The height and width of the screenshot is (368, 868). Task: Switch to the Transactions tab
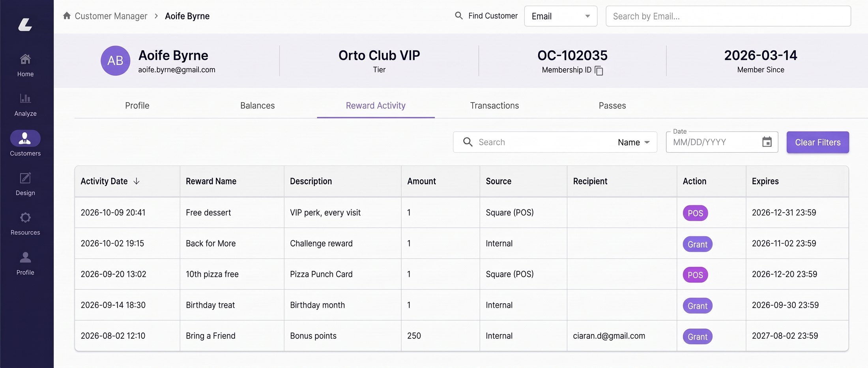494,106
